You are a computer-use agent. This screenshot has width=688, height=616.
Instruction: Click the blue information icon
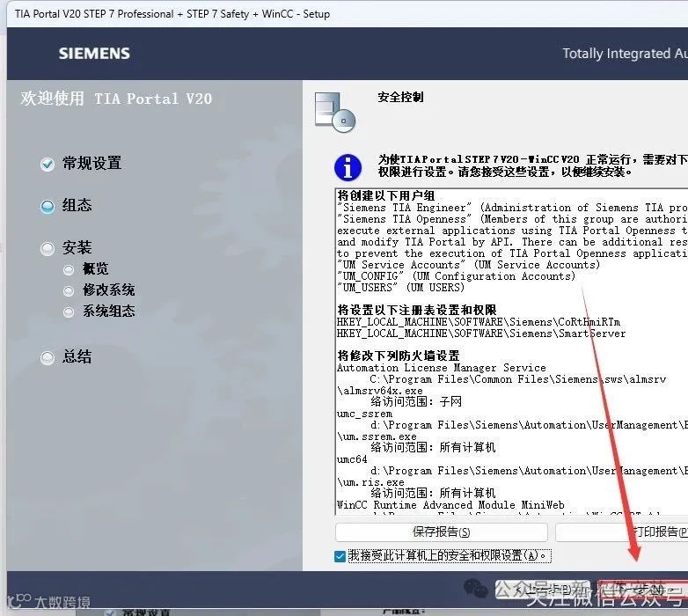[348, 167]
